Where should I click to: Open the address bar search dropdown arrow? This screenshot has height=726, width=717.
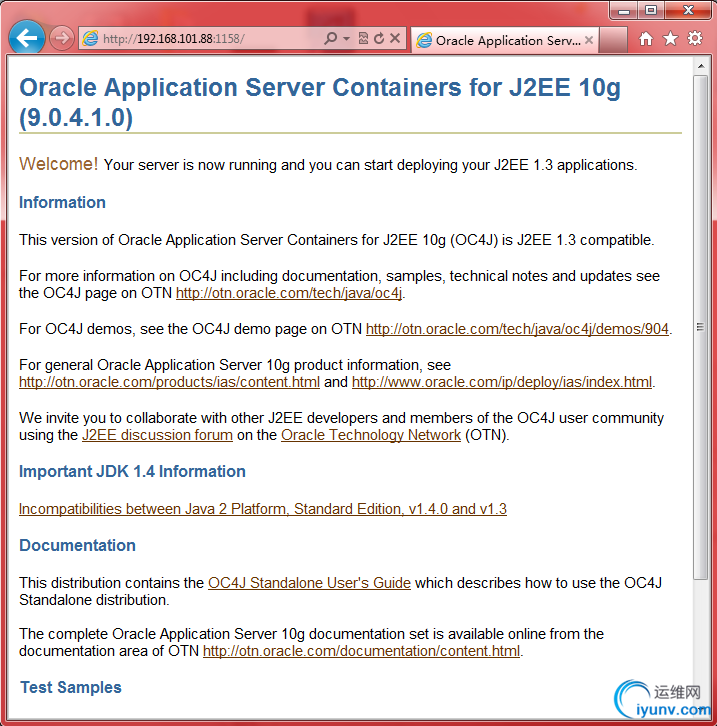coord(346,38)
